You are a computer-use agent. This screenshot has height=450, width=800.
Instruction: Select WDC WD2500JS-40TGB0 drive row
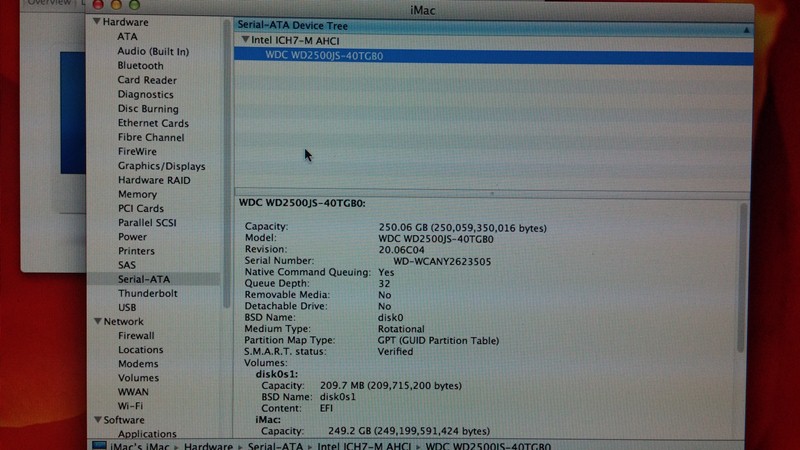click(x=493, y=56)
